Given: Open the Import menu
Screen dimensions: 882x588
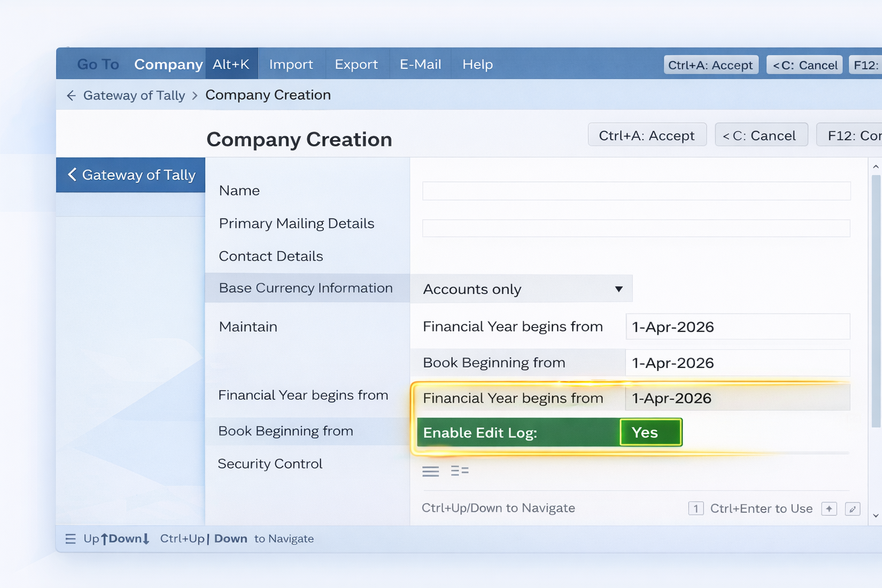Looking at the screenshot, I should point(291,64).
